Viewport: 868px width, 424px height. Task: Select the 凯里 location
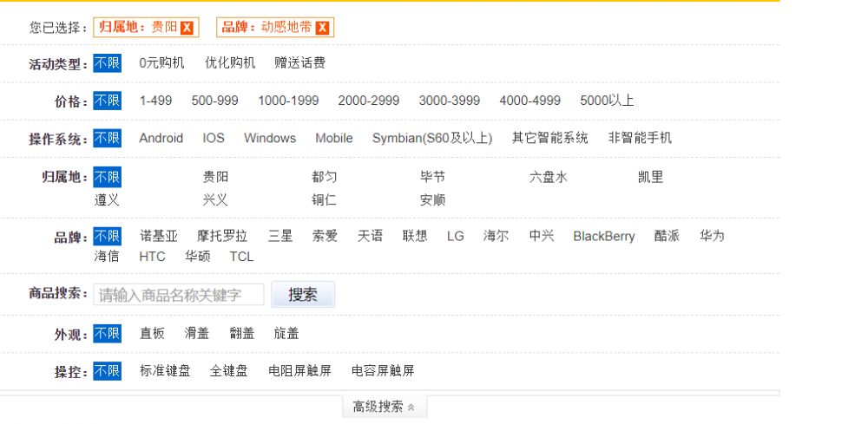(x=650, y=178)
